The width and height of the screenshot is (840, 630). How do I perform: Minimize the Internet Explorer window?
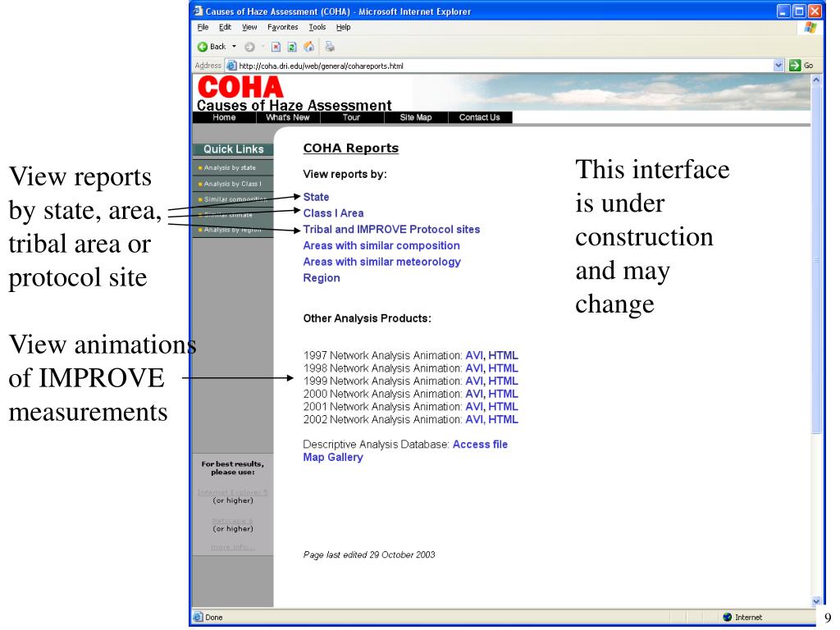click(783, 11)
